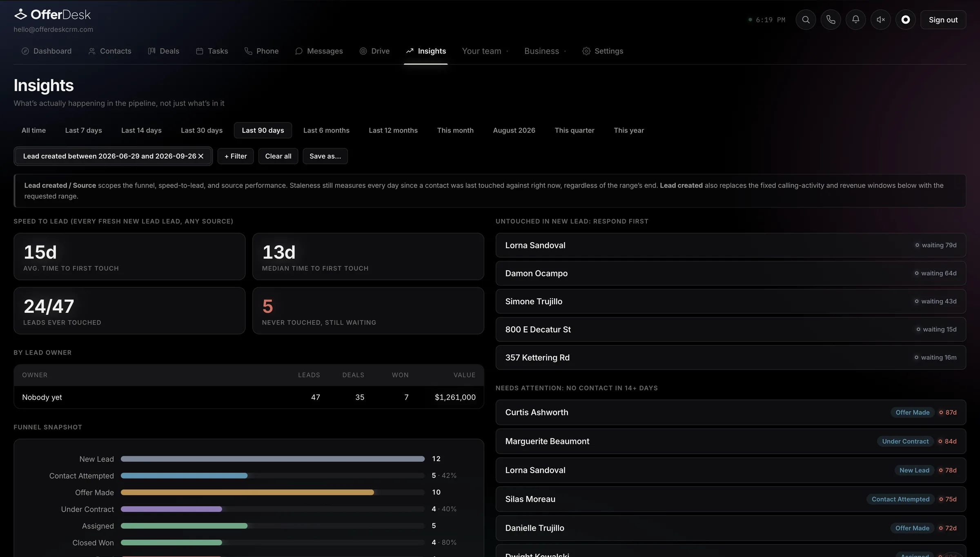Click Clear all filters

tap(278, 156)
